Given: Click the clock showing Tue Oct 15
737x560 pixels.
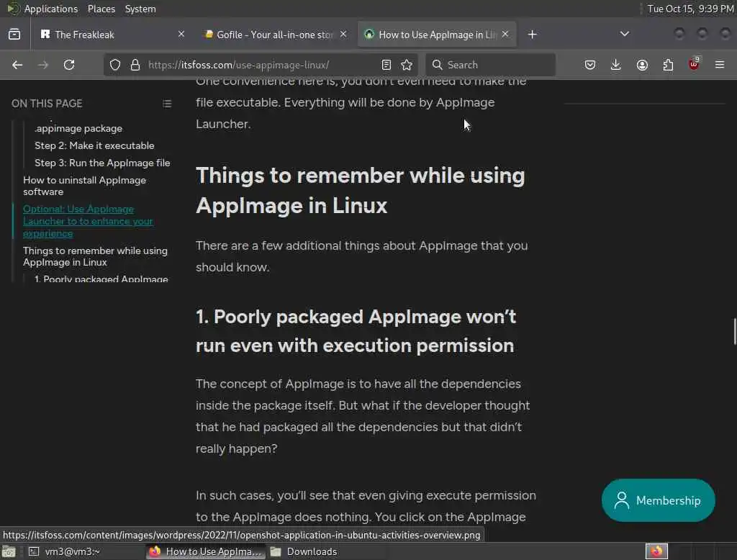Looking at the screenshot, I should (x=690, y=9).
